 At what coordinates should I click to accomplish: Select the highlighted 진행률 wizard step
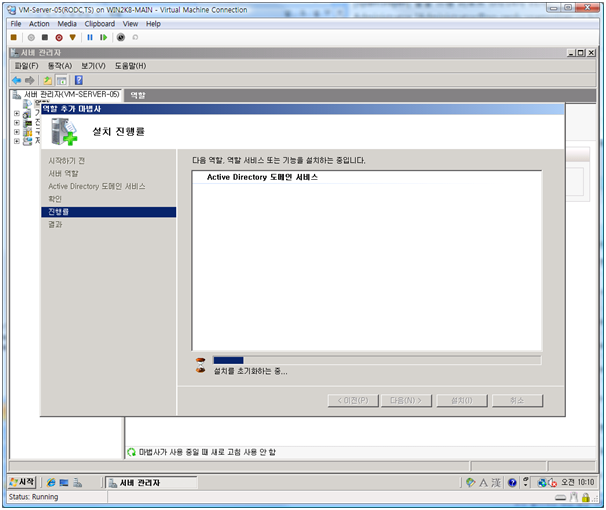pyautogui.click(x=109, y=212)
